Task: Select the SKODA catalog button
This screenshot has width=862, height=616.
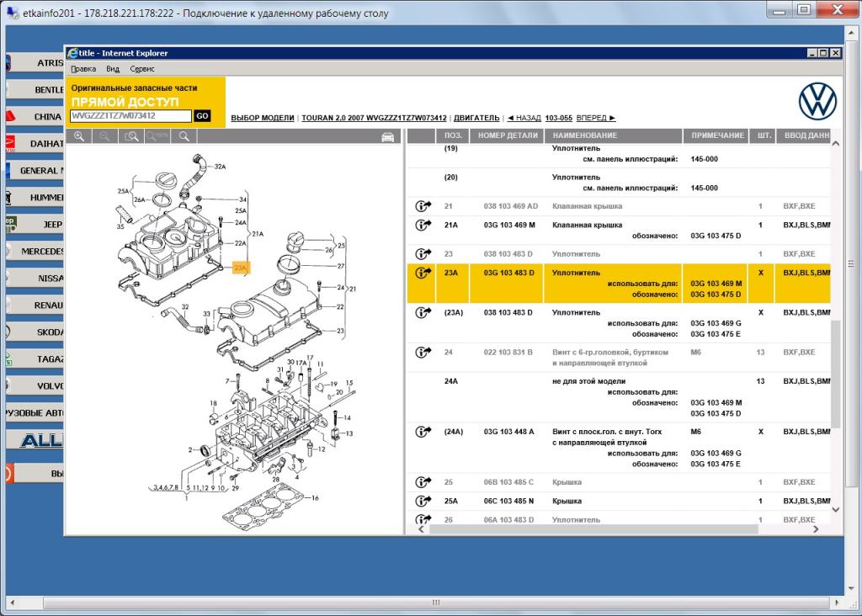Action: click(x=35, y=332)
